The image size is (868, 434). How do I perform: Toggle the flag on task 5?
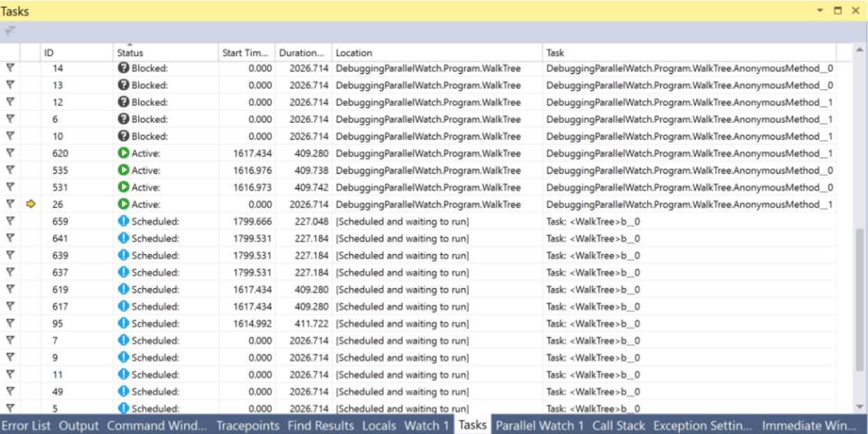[9, 408]
